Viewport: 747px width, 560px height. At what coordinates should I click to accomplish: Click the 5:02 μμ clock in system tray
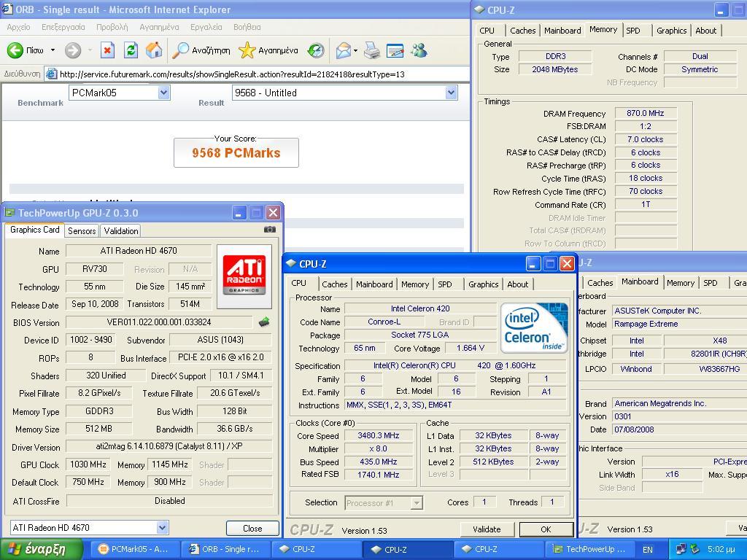pos(721,550)
